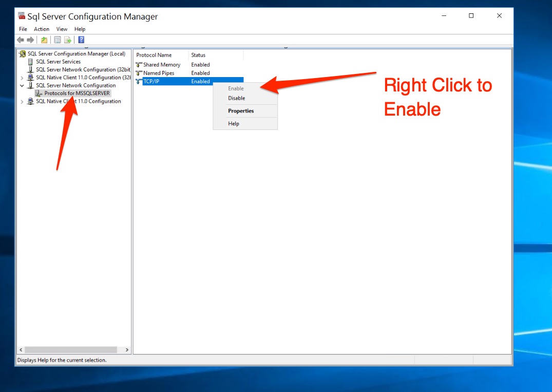Screen dimensions: 552x392
Task: Sort by the Status column header
Action: click(199, 55)
